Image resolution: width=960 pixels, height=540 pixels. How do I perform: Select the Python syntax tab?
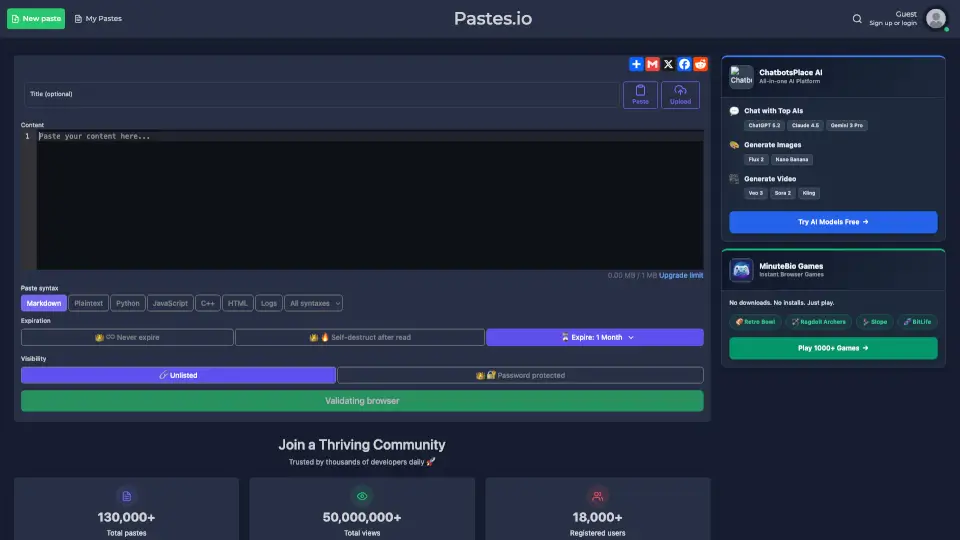coord(128,303)
